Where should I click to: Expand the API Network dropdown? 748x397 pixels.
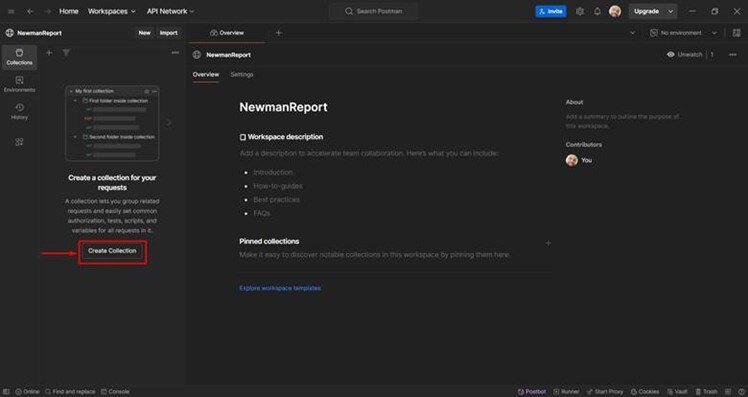coord(170,11)
